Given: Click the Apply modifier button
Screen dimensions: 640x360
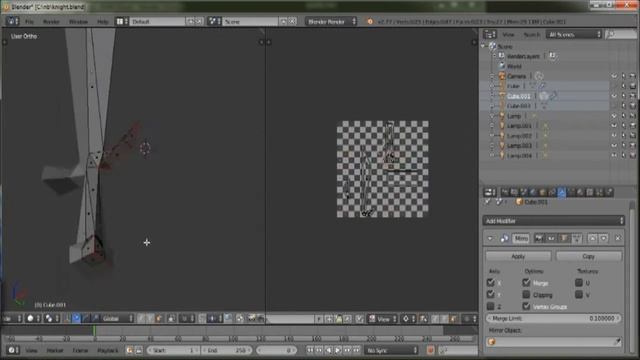Looking at the screenshot, I should pyautogui.click(x=518, y=256).
